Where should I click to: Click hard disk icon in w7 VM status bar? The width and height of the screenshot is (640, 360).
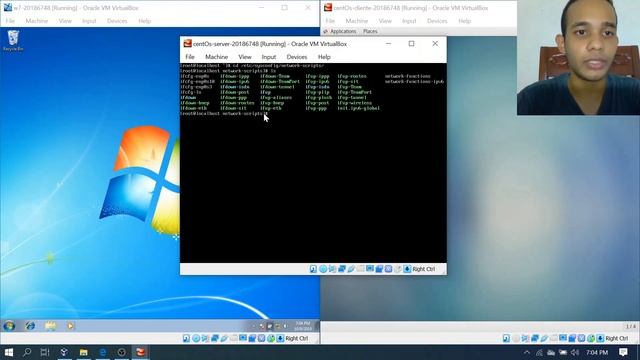pyautogui.click(x=186, y=338)
